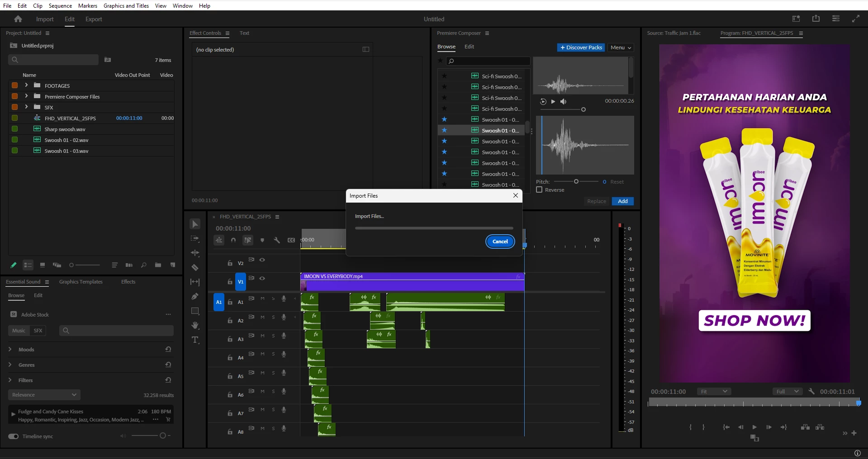Open the Premiere Composer Menu button
This screenshot has height=459, width=868.
click(x=621, y=47)
